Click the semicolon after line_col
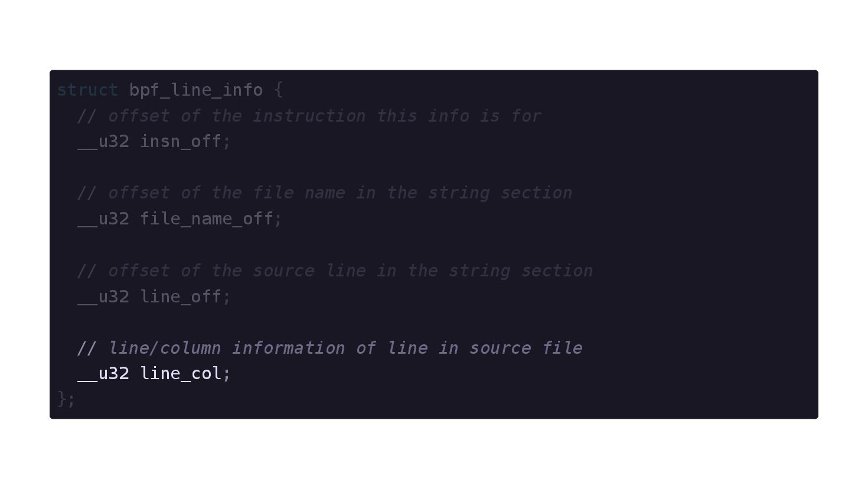The width and height of the screenshot is (868, 489). pyautogui.click(x=227, y=374)
